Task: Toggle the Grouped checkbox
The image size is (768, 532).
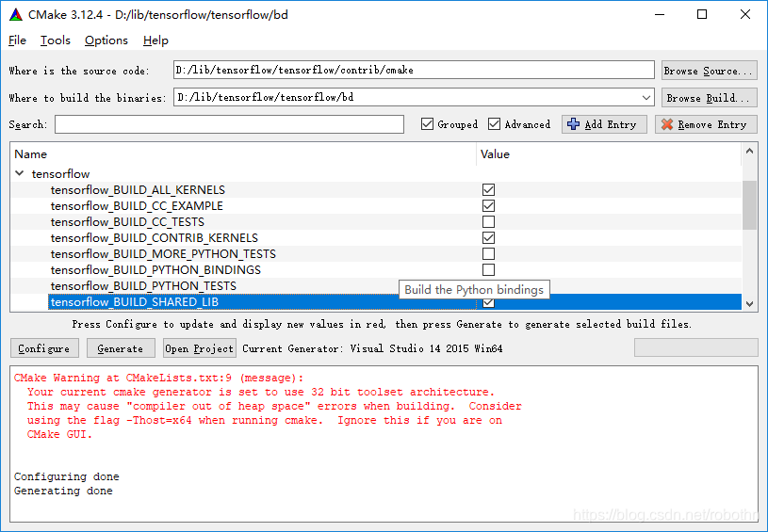Action: [427, 124]
